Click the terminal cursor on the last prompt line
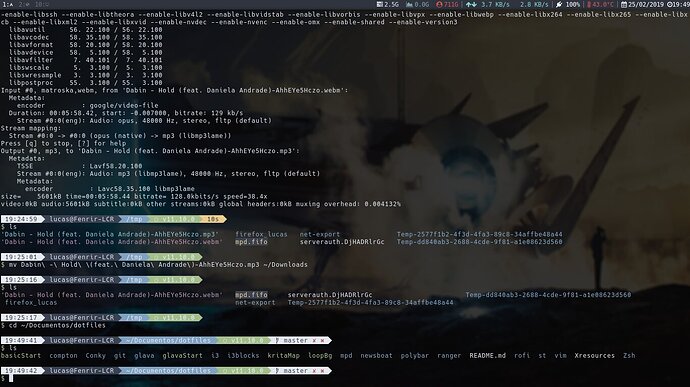 click(x=11, y=378)
